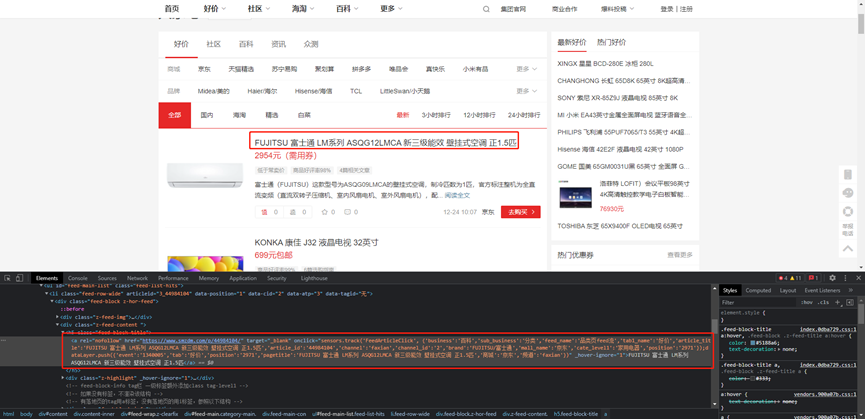Select the 社区 content tab
This screenshot has height=419, width=865.
pyautogui.click(x=213, y=44)
